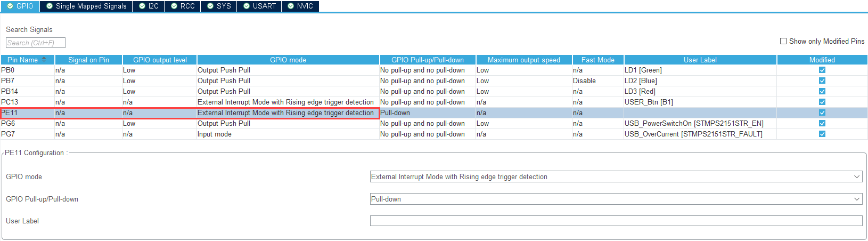Toggle Modified checkbox for PE11 row

pyautogui.click(x=822, y=113)
